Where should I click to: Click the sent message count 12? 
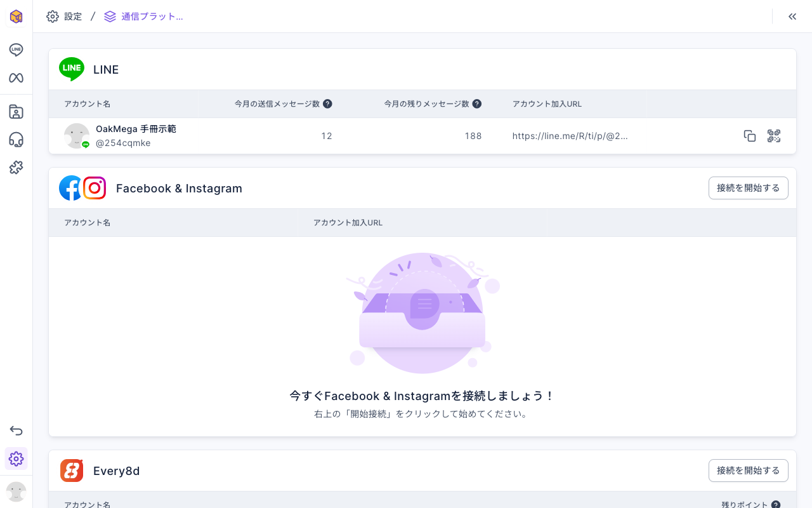click(327, 136)
